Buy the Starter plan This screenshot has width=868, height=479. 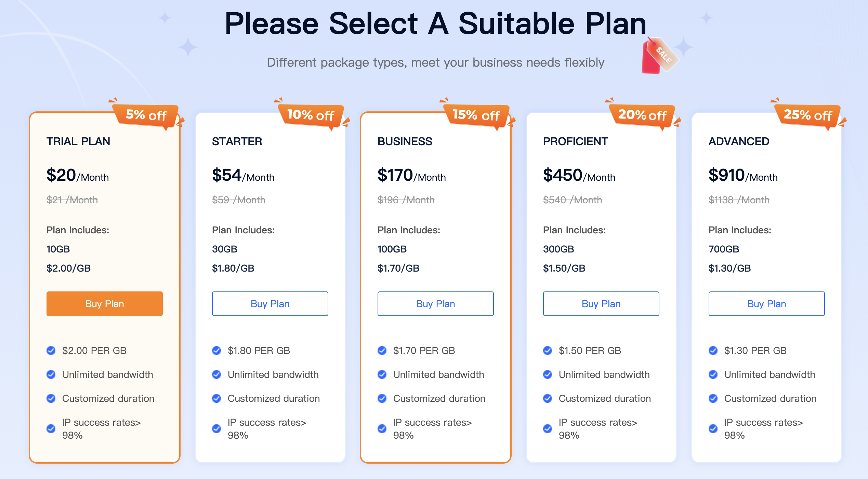coord(270,304)
